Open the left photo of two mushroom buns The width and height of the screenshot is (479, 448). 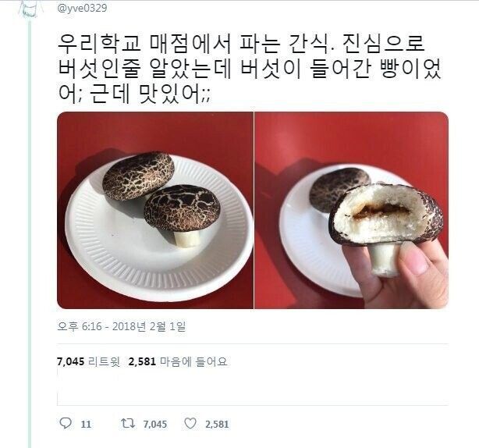coord(155,210)
